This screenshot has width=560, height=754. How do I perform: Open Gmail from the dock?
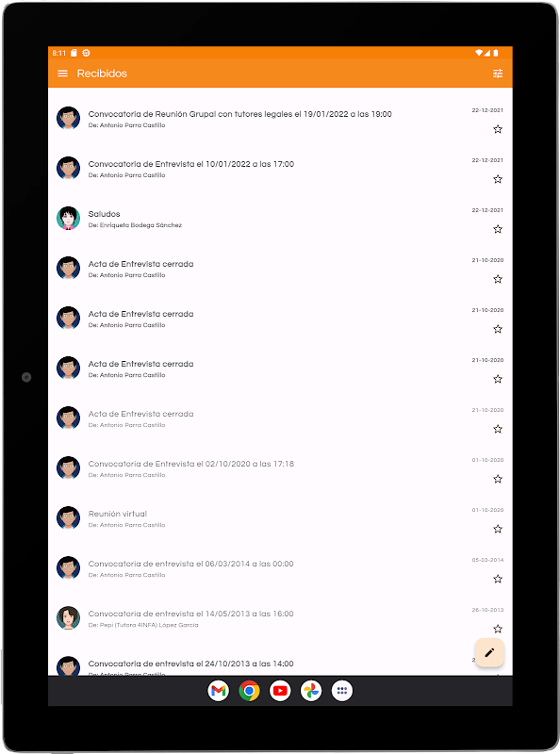pyautogui.click(x=219, y=691)
